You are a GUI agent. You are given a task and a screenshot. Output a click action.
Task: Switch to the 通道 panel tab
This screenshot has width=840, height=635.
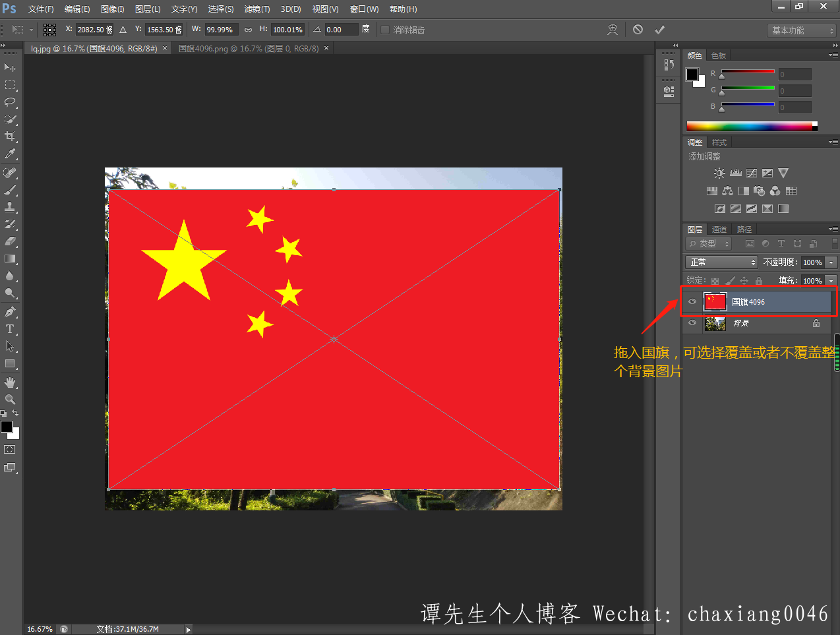[719, 229]
